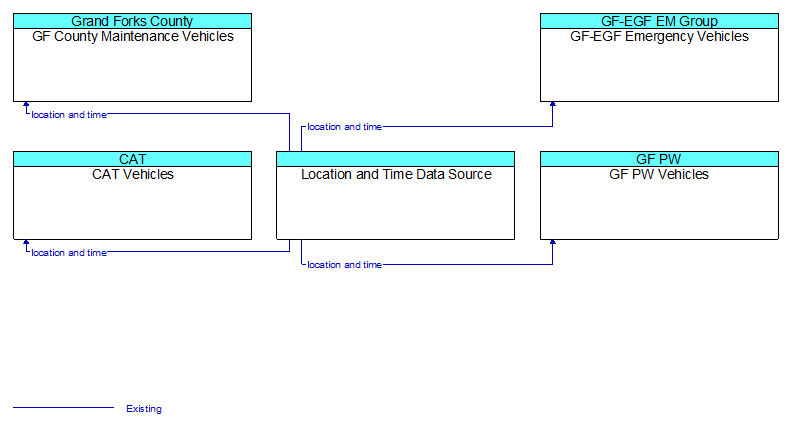The width and height of the screenshot is (789, 427).
Task: Click the CAT Vehicles label
Action: tap(133, 175)
